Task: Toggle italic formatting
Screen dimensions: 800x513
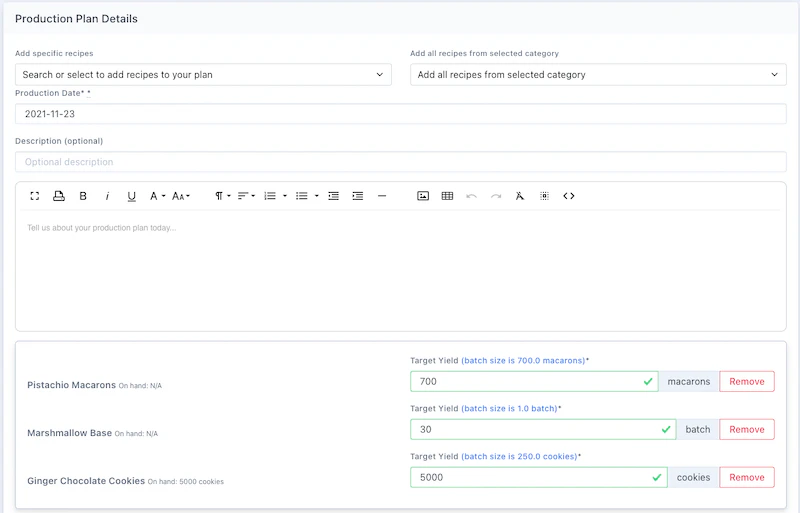Action: point(107,196)
